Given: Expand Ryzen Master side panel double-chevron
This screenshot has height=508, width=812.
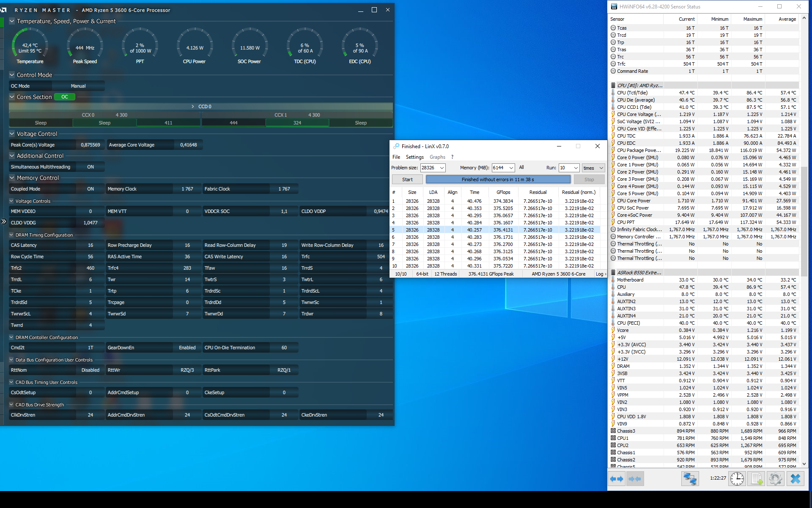Looking at the screenshot, I should [4, 221].
